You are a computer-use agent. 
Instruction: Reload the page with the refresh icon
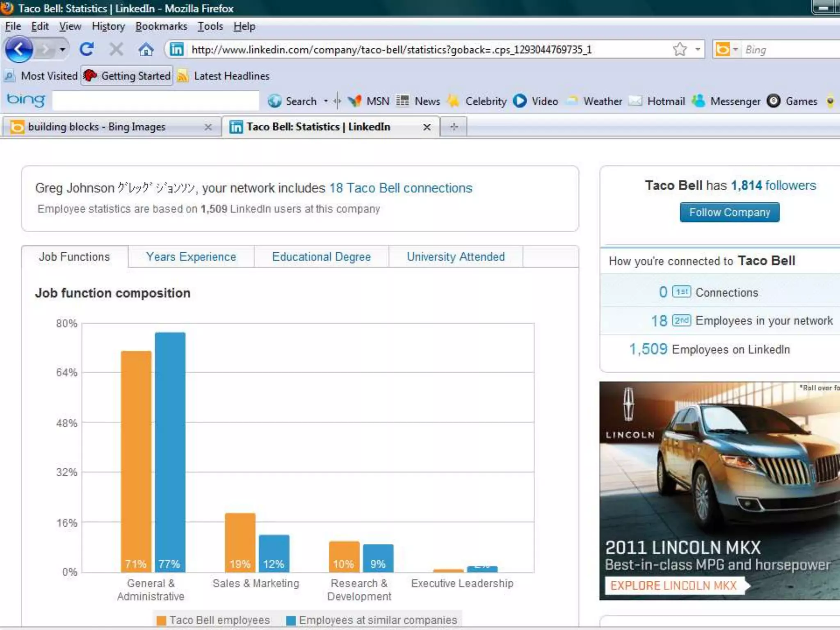pos(87,50)
